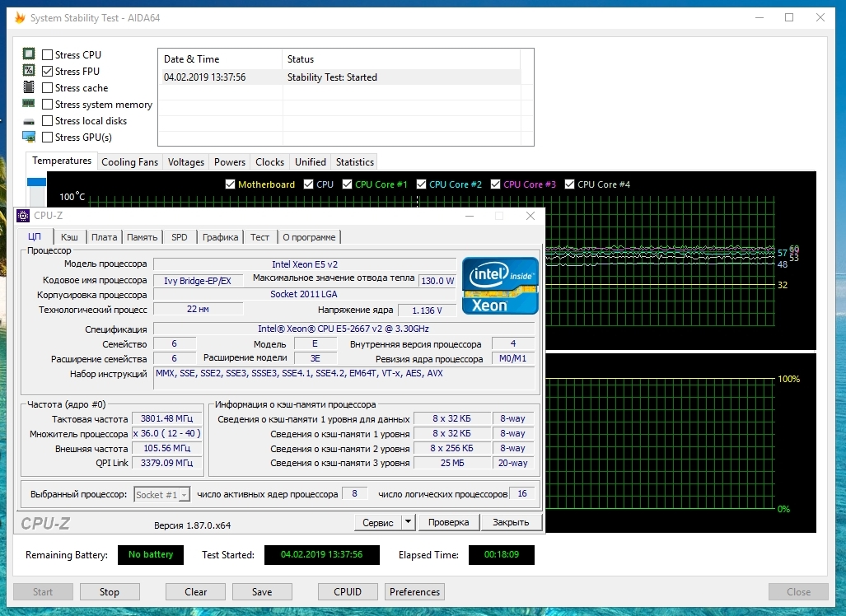Image resolution: width=846 pixels, height=616 pixels.
Task: Click the Status column header
Action: pyautogui.click(x=401, y=59)
